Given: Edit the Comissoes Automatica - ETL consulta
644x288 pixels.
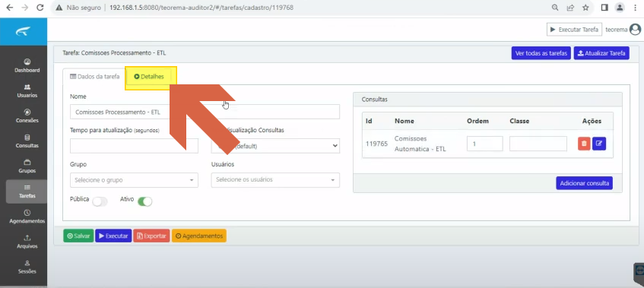Looking at the screenshot, I should (599, 144).
